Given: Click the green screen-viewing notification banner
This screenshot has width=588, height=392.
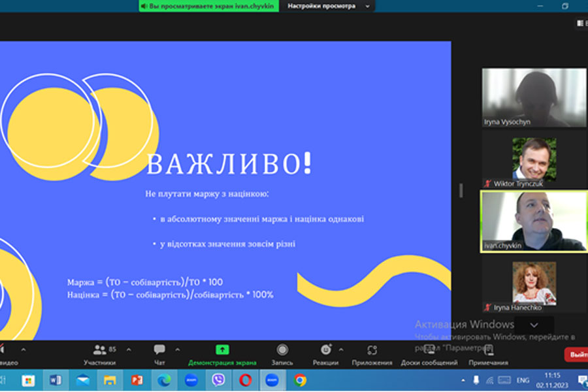Looking at the screenshot, I should [x=209, y=6].
